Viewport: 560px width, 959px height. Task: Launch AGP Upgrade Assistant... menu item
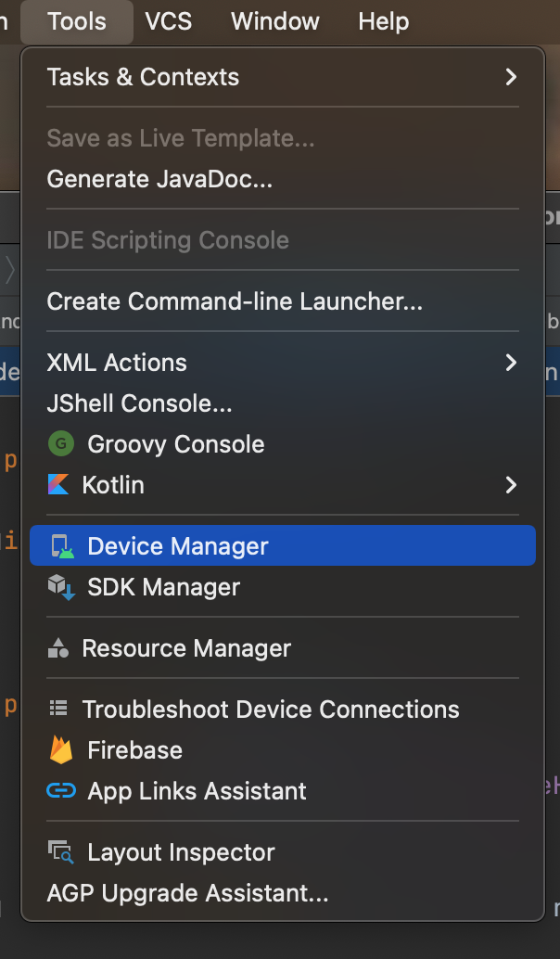coord(187,893)
